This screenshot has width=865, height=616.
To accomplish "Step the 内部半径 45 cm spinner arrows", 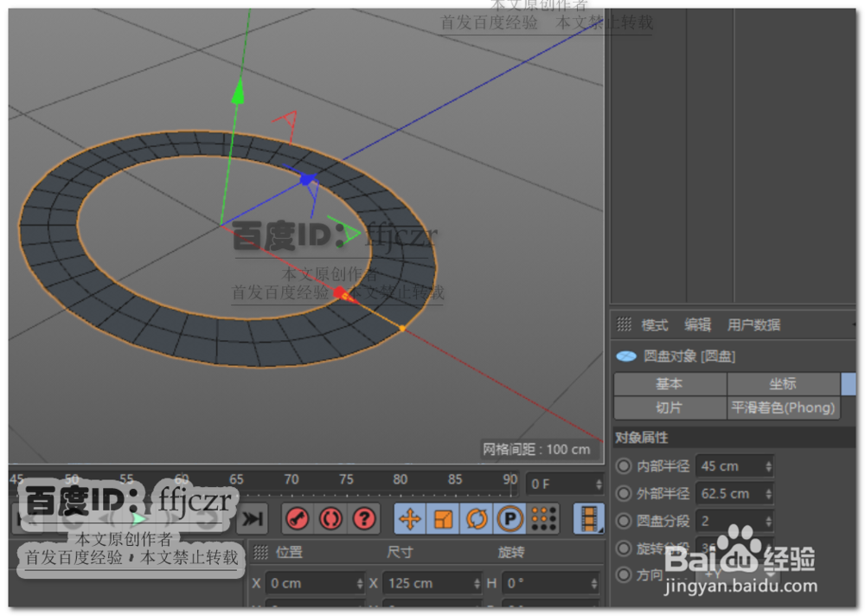I will pyautogui.click(x=768, y=466).
